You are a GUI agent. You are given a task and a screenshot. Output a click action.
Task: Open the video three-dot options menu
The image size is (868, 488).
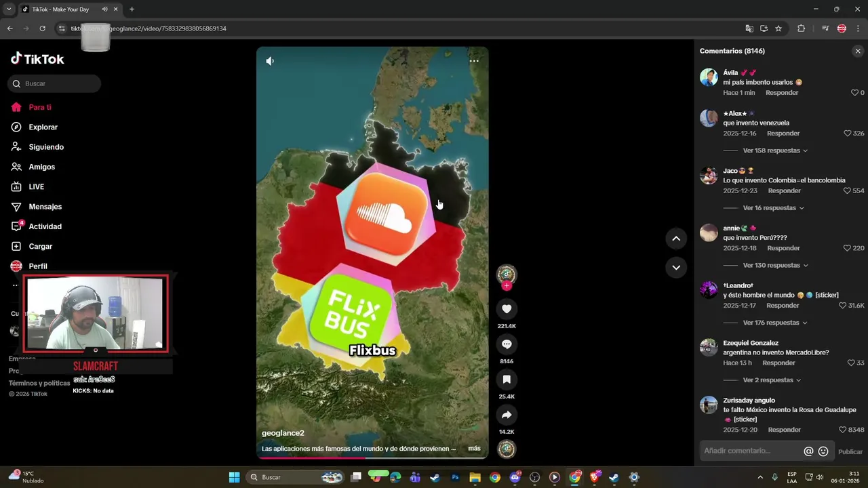[x=474, y=61]
